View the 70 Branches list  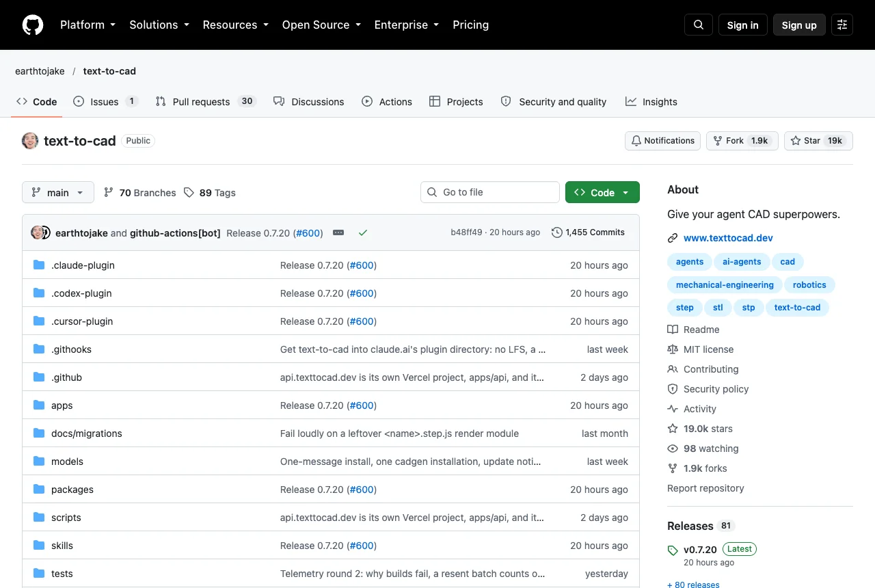139,193
